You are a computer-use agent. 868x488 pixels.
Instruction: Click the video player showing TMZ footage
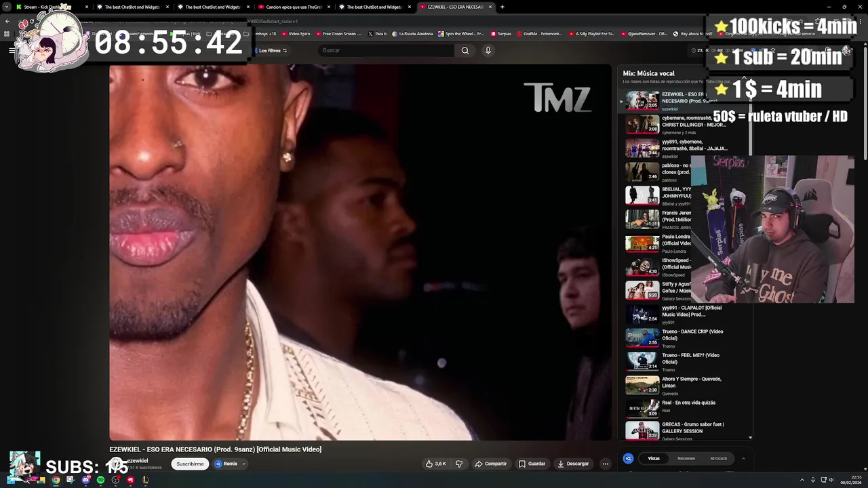[x=360, y=252]
